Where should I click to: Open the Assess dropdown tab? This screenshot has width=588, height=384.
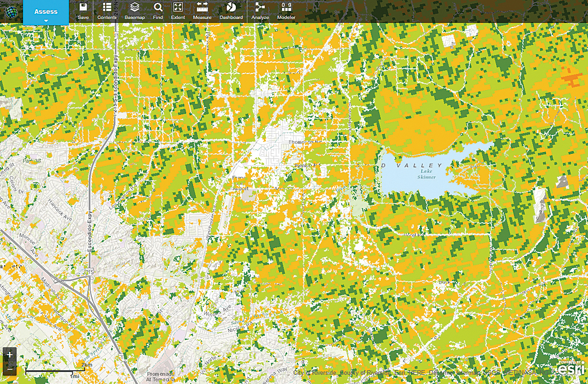46,13
